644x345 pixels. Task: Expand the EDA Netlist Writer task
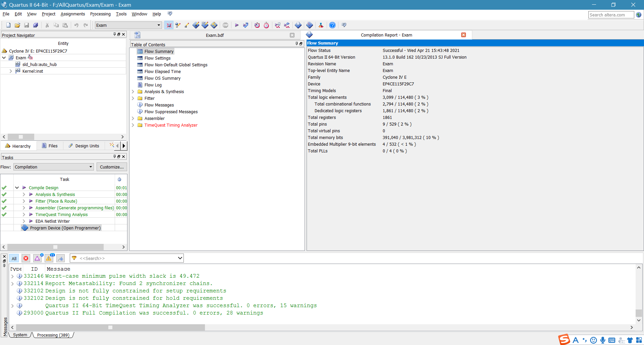[24, 221]
